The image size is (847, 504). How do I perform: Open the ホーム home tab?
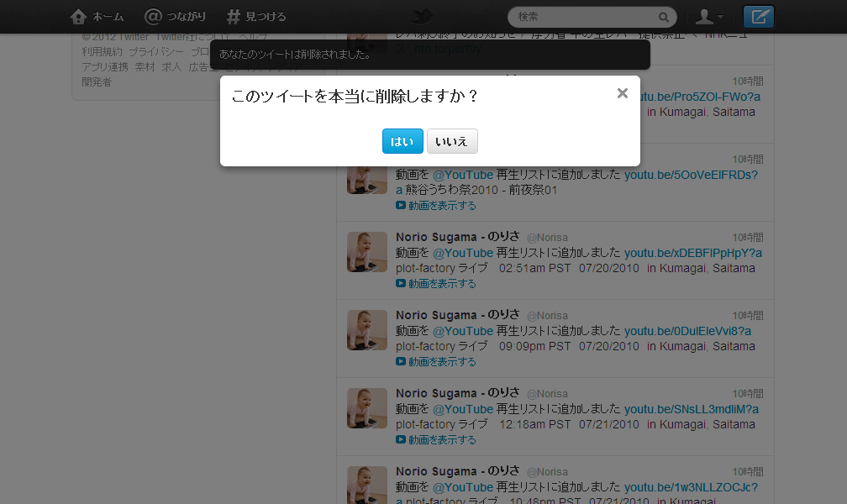[x=97, y=17]
